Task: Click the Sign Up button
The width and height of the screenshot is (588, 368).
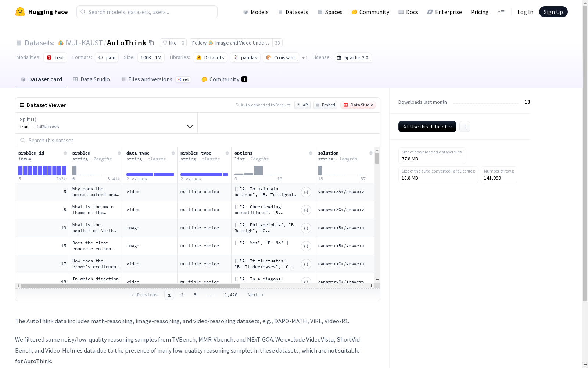Action: [x=553, y=12]
